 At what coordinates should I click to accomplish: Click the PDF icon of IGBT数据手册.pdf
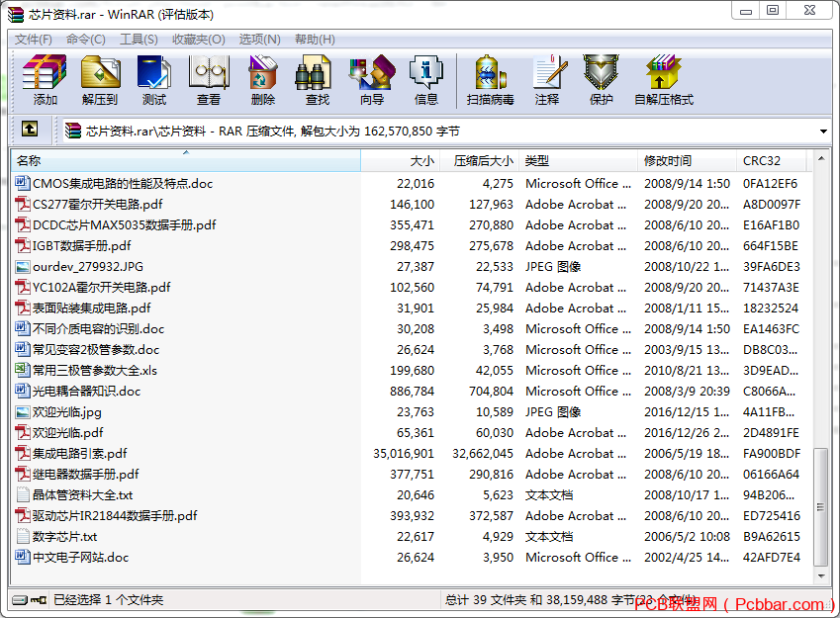23,246
